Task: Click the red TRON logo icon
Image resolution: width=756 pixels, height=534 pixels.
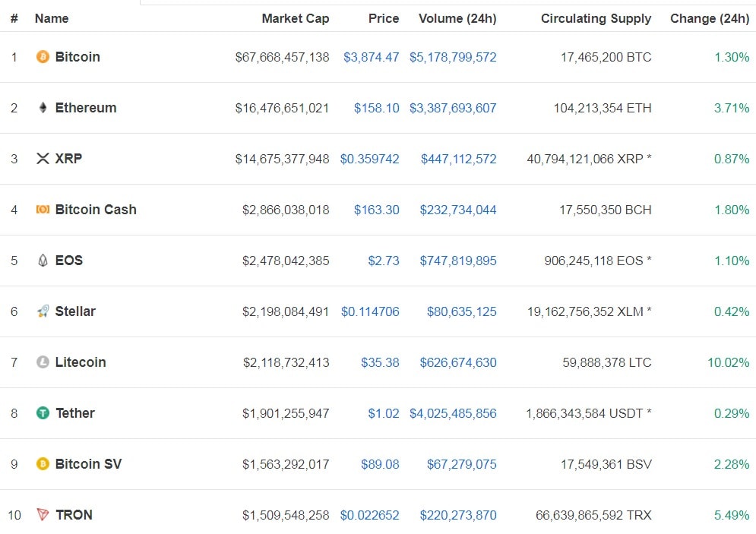Action: [43, 515]
